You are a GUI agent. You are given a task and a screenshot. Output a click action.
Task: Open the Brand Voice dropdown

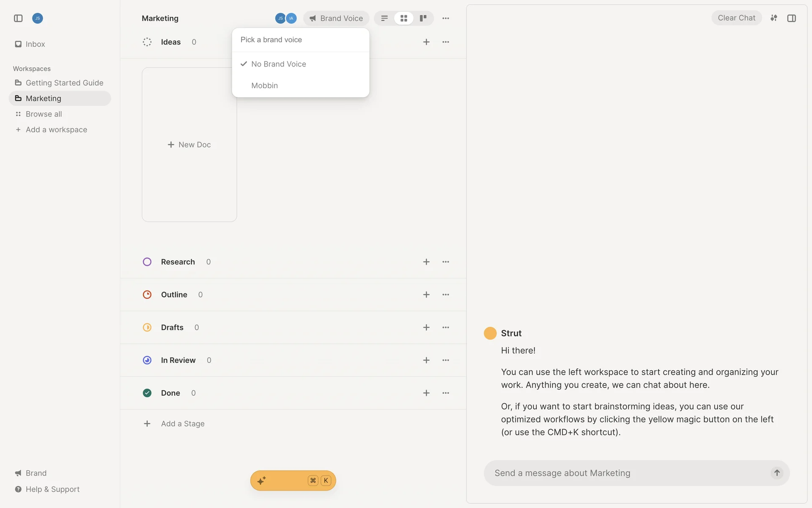pyautogui.click(x=336, y=18)
